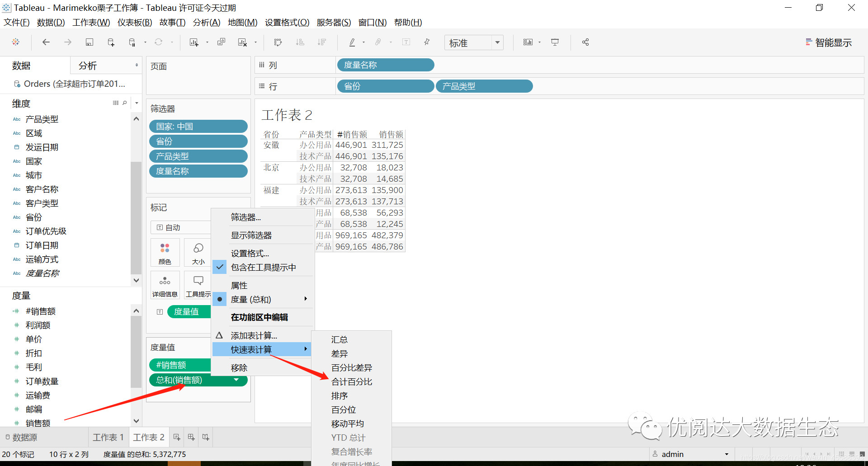This screenshot has height=466, width=868.
Task: Click the 产品类型 pill on rows shelf
Action: (484, 86)
